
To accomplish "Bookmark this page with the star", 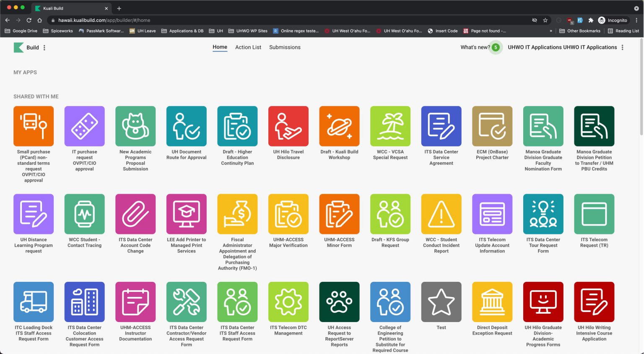I will pyautogui.click(x=545, y=20).
